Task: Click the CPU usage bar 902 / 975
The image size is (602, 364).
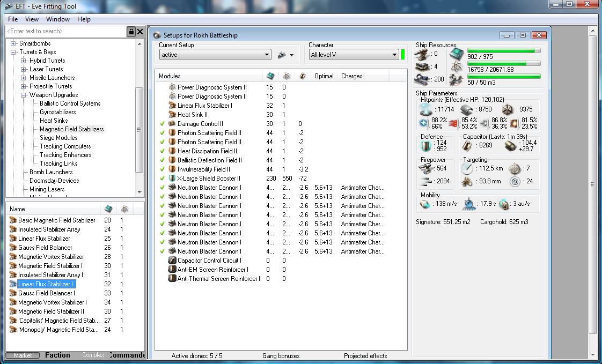Action: tap(504, 50)
